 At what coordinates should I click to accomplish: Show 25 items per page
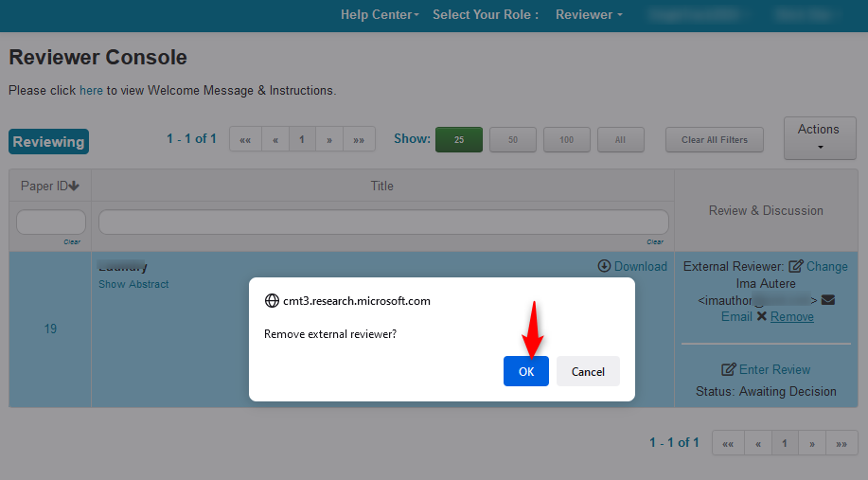(459, 139)
